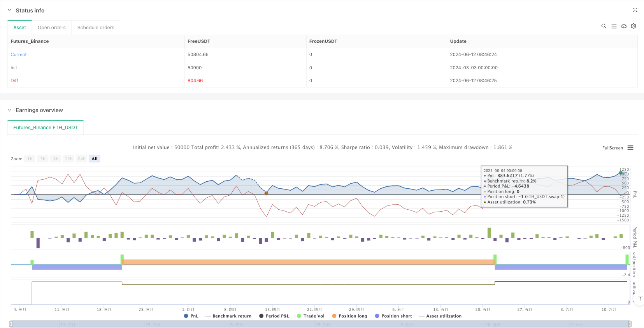Toggle the Asset utilization legend series
The height and width of the screenshot is (328, 644).
(440, 316)
